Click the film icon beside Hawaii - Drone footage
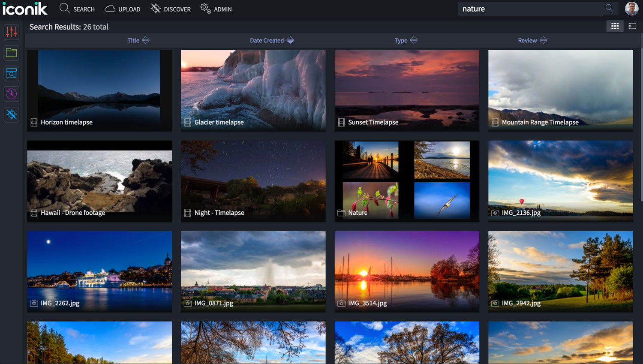The height and width of the screenshot is (364, 643). click(34, 213)
